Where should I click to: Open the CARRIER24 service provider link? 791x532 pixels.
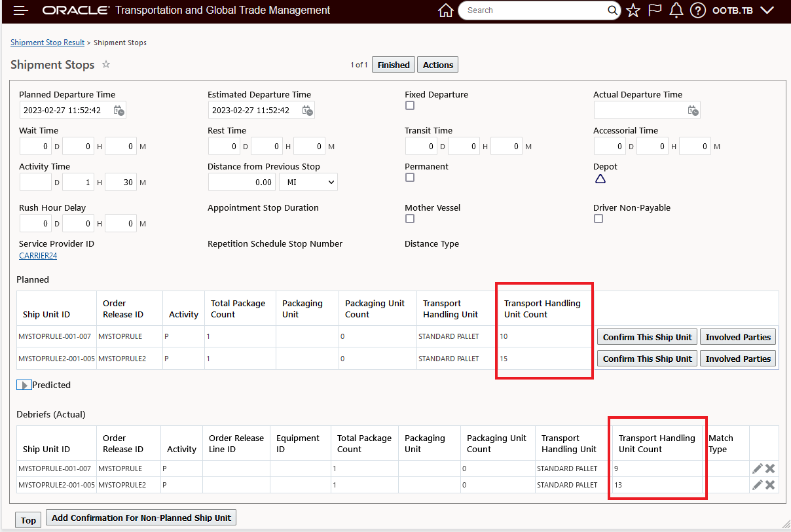[38, 256]
